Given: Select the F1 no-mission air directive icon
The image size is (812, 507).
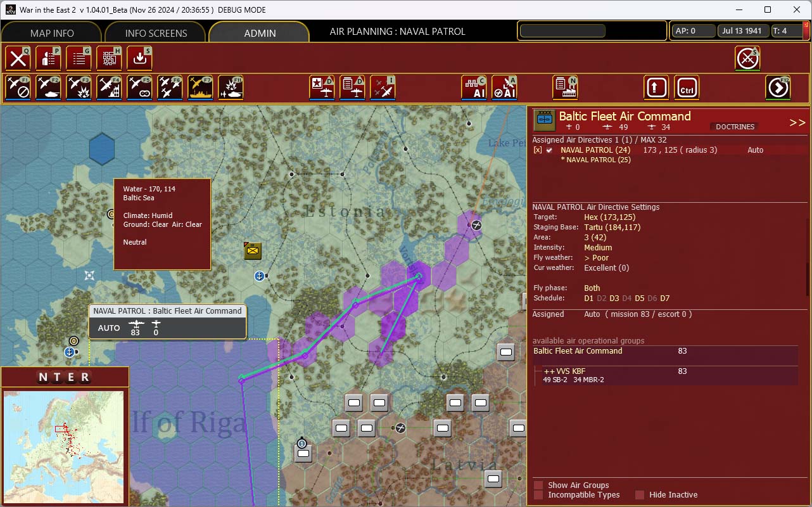Looking at the screenshot, I should tap(18, 88).
